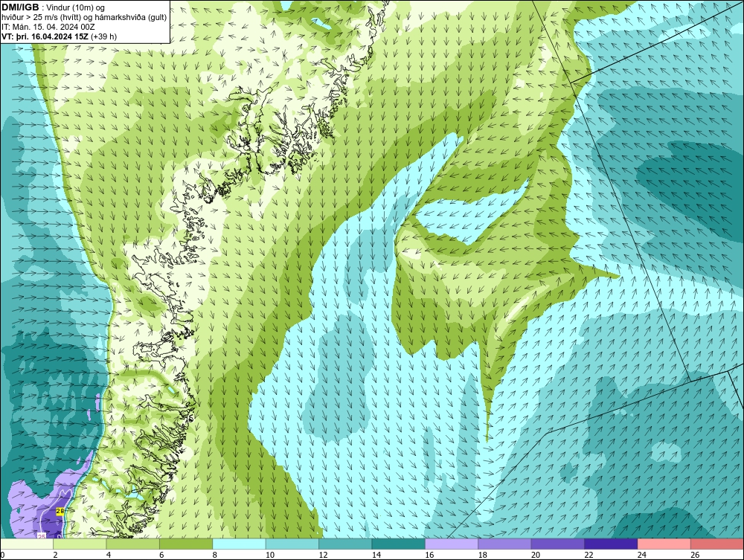Click the 16–18 m/s lavender legend swatch
The image size is (744, 560).
[452, 544]
